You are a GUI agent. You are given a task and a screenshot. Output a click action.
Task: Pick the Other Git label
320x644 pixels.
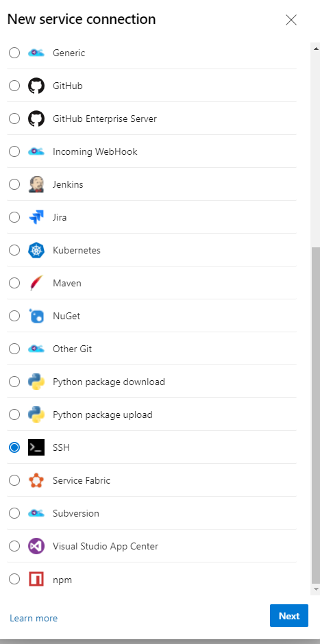pos(73,349)
